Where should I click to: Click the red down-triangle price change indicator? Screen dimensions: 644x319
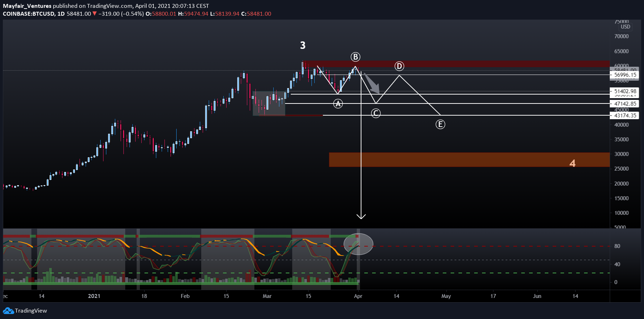[x=95, y=14]
